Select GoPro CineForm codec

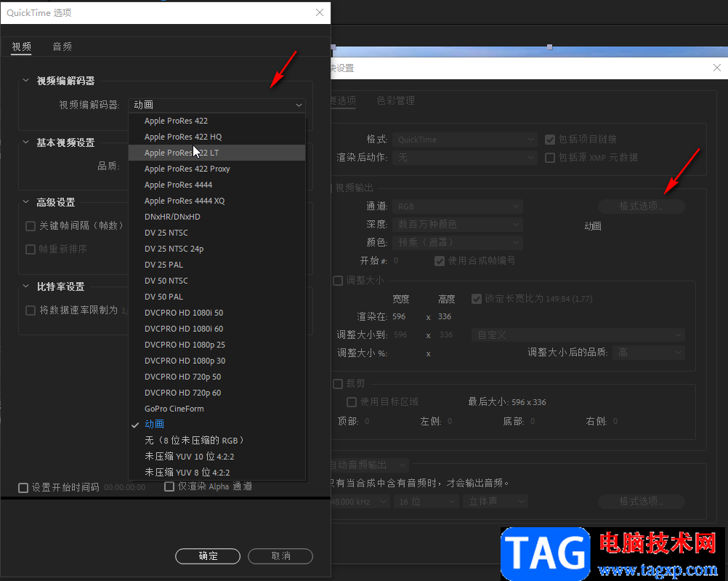click(x=217, y=409)
